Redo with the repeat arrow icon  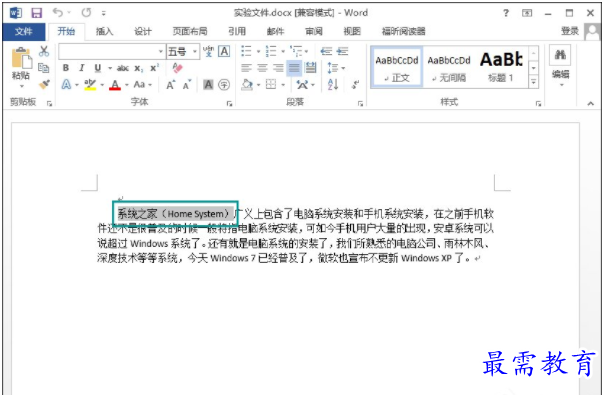point(86,13)
